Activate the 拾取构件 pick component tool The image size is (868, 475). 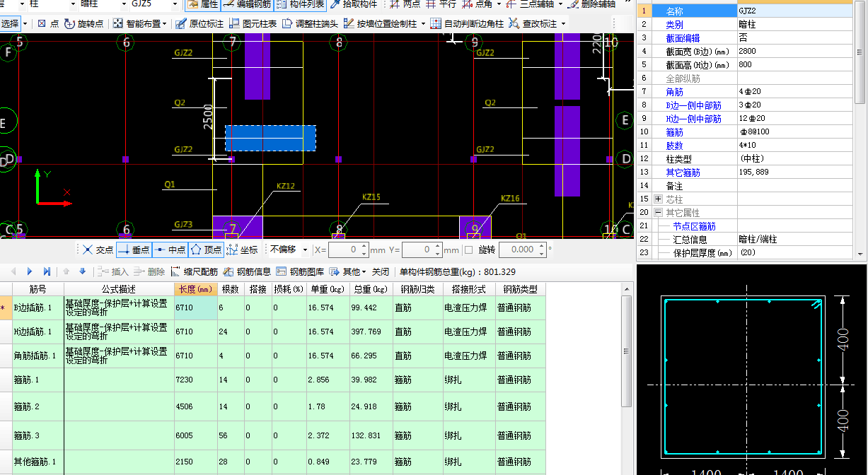click(354, 4)
